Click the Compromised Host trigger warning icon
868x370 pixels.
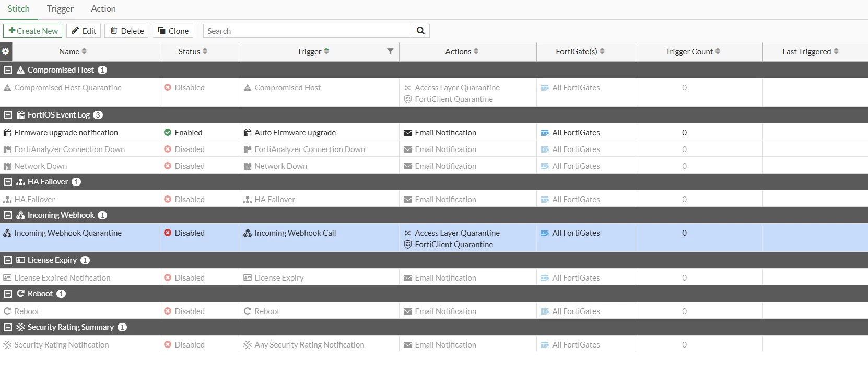pyautogui.click(x=248, y=88)
